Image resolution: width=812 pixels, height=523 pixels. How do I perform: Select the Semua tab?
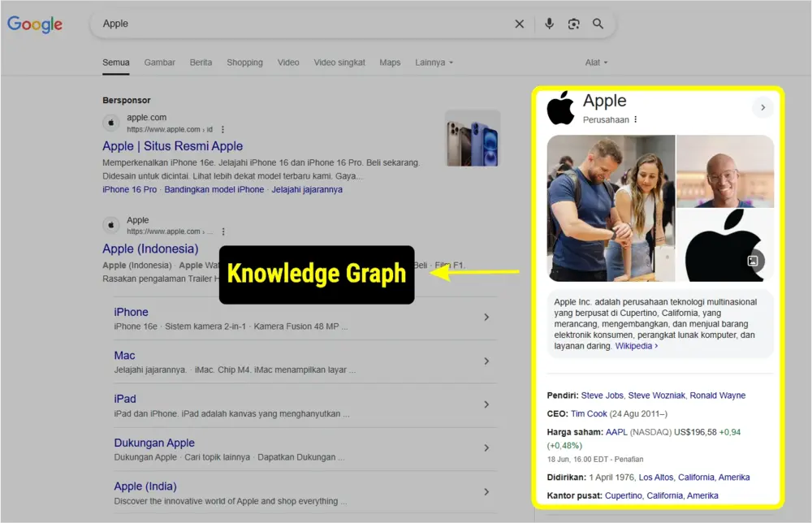[x=116, y=63]
